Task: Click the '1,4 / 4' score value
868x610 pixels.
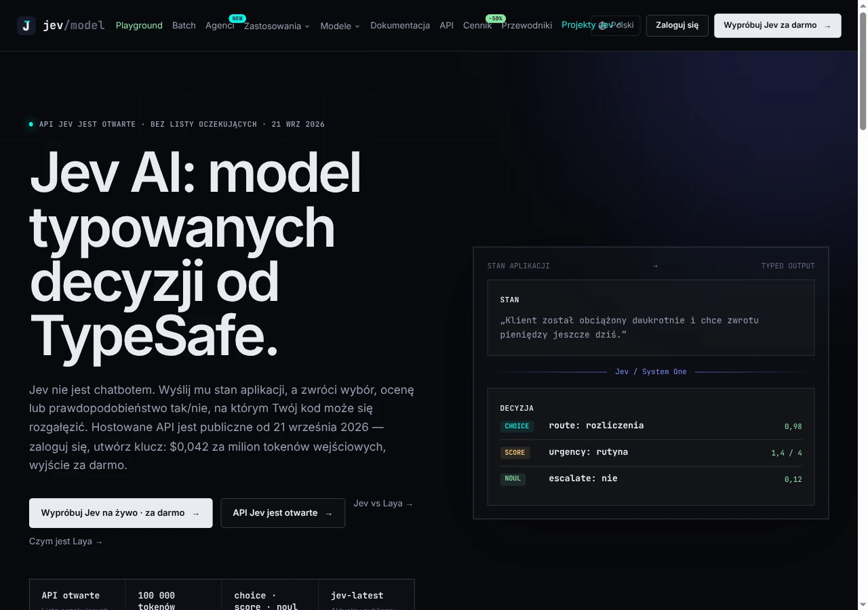Action: 787,453
